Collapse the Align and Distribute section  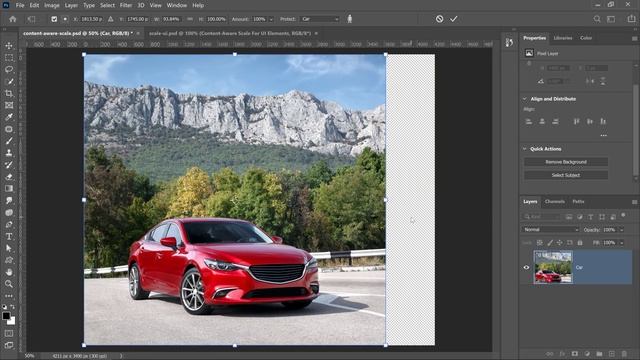[x=524, y=99]
